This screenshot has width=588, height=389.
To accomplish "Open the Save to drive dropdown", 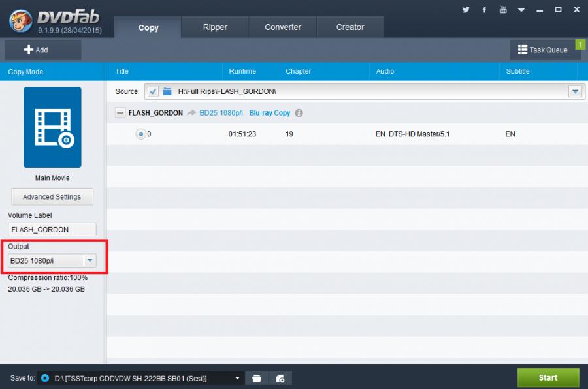I will click(237, 378).
